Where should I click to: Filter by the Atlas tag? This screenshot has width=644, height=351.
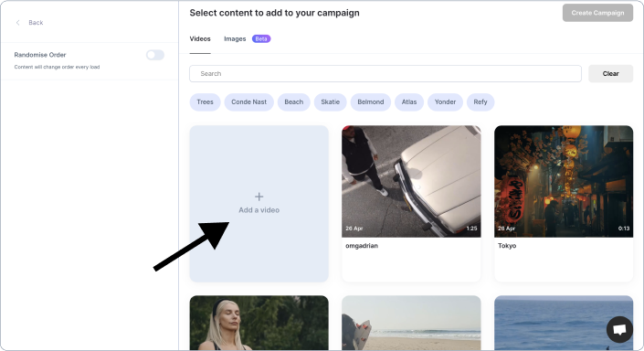click(409, 102)
